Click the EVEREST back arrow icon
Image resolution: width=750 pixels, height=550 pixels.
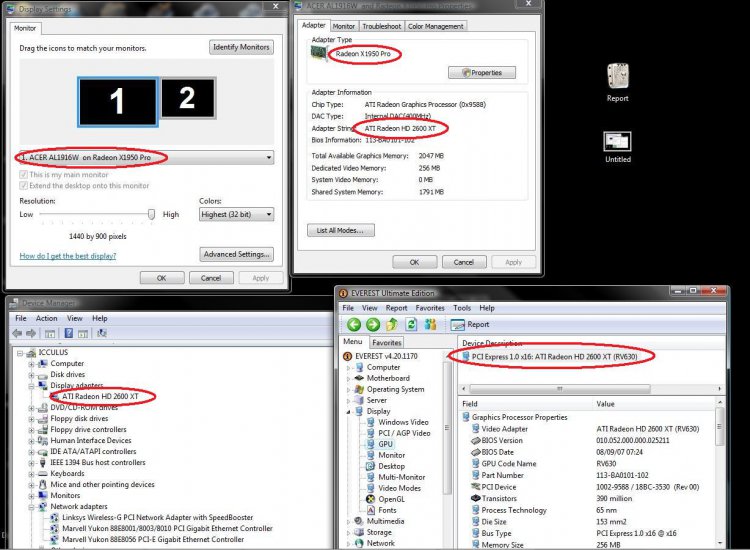(x=354, y=325)
